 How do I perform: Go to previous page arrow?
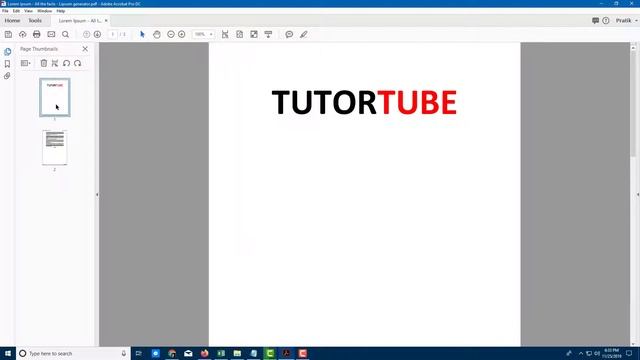coord(87,34)
